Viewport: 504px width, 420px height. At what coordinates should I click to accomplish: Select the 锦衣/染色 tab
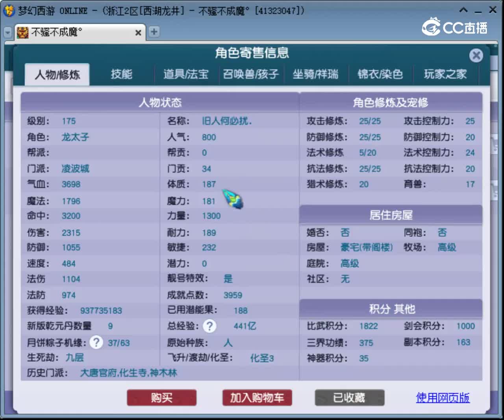click(x=380, y=74)
